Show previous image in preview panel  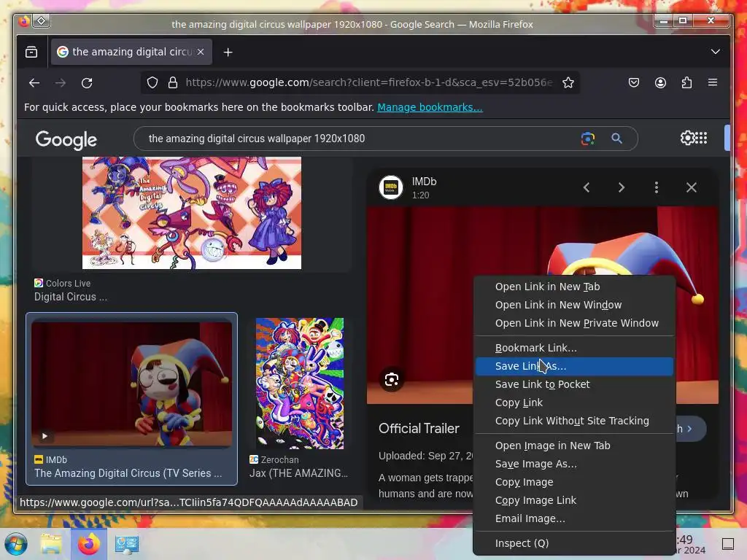[x=587, y=187]
